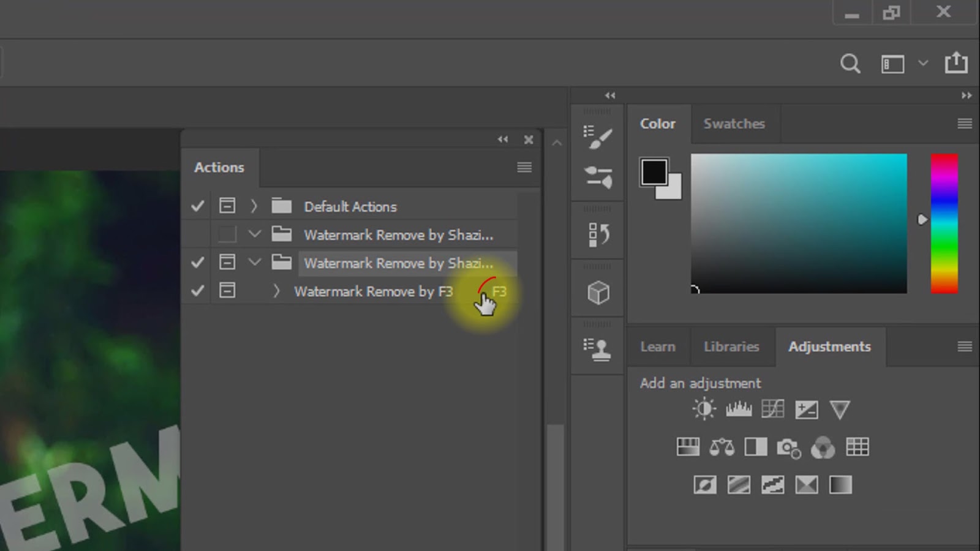The image size is (980, 551).
Task: Add a Color Balance adjustment
Action: [x=722, y=448]
